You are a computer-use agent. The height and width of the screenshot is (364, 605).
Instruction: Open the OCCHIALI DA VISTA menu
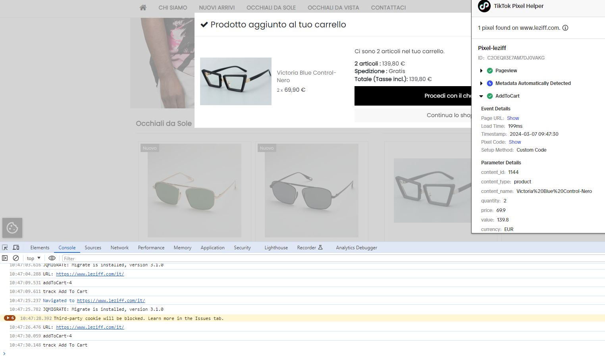[x=333, y=8]
